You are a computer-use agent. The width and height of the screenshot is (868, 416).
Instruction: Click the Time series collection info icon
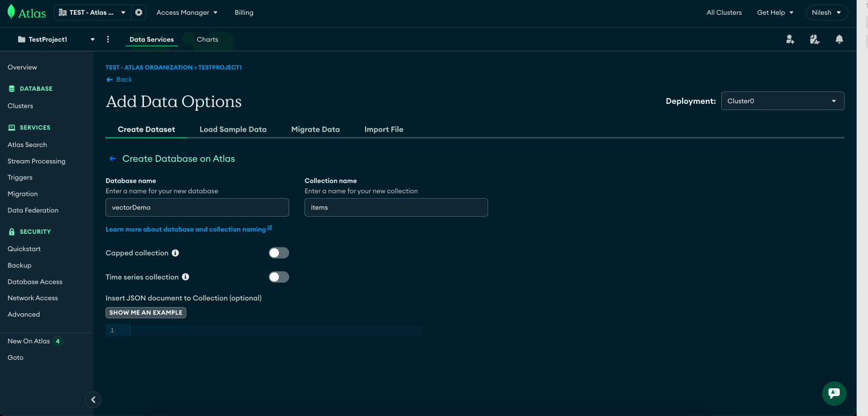[185, 277]
